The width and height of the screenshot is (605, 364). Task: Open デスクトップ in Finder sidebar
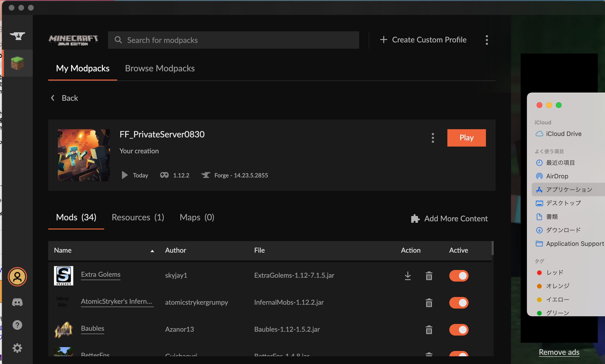click(x=558, y=203)
